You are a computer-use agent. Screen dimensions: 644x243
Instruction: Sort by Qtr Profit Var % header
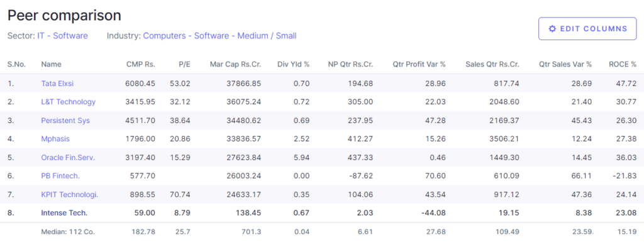[x=419, y=64]
